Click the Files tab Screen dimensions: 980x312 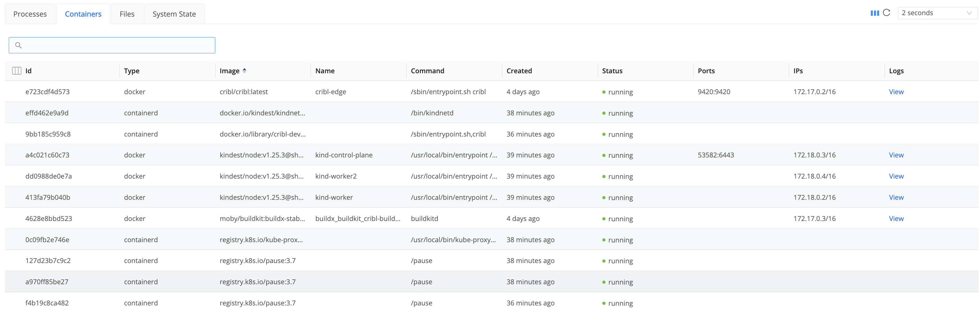127,14
